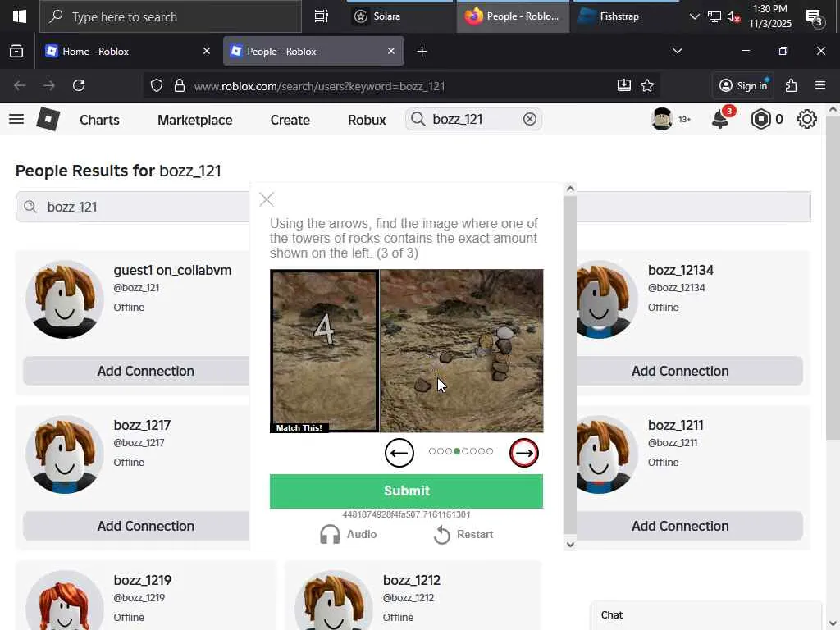Close the Home - Roblox tab

[x=207, y=52]
